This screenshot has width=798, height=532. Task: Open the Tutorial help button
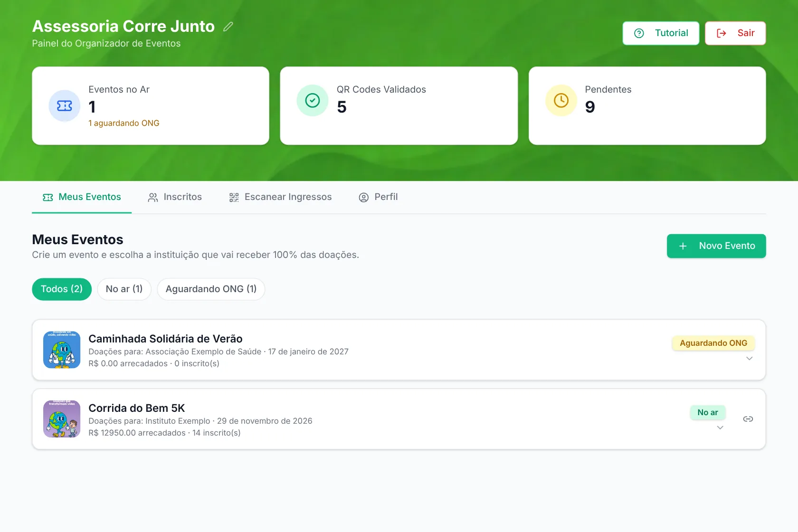[661, 33]
